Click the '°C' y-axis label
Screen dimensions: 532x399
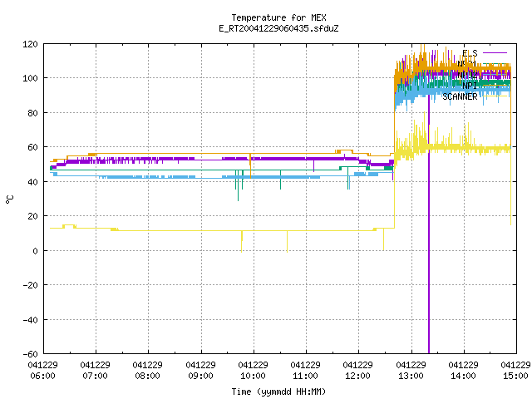click(x=10, y=199)
